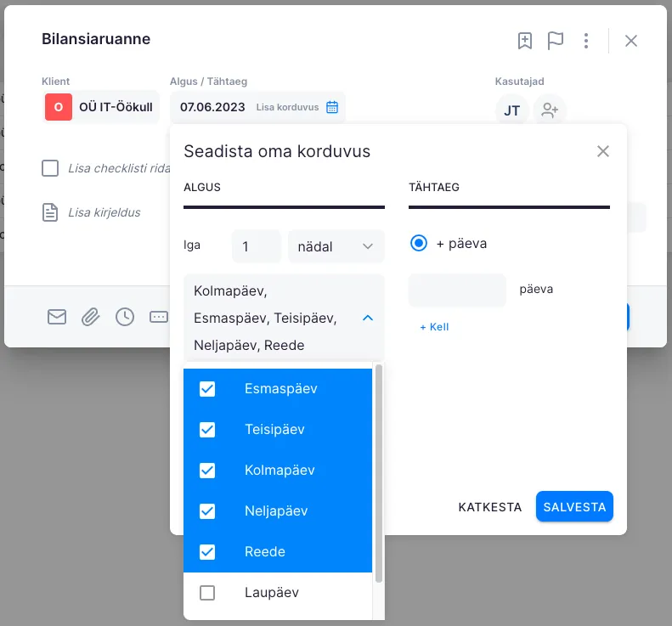Click the flag icon in header
Image resolution: width=672 pixels, height=626 pixels.
[556, 41]
